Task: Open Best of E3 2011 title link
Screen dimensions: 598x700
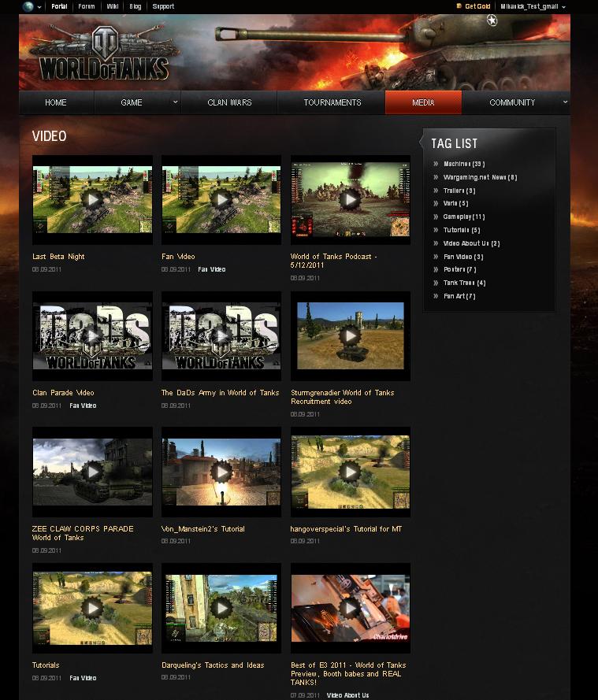Action: tap(348, 673)
